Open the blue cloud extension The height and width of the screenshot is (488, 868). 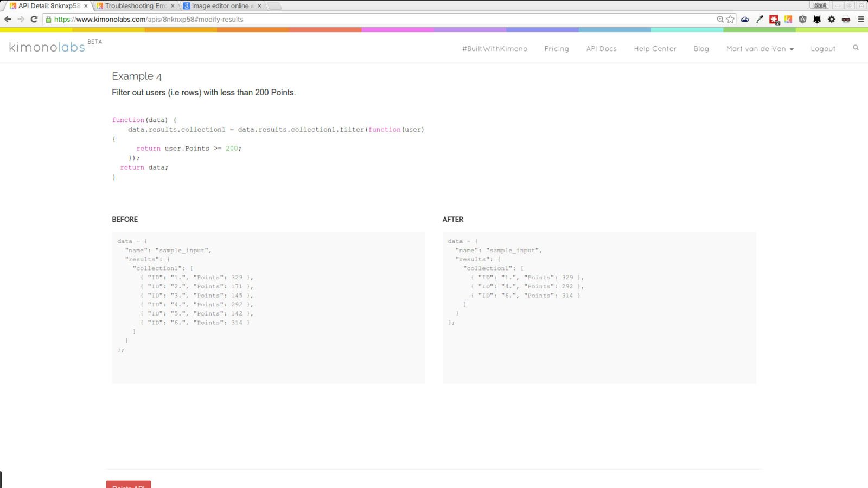point(745,20)
